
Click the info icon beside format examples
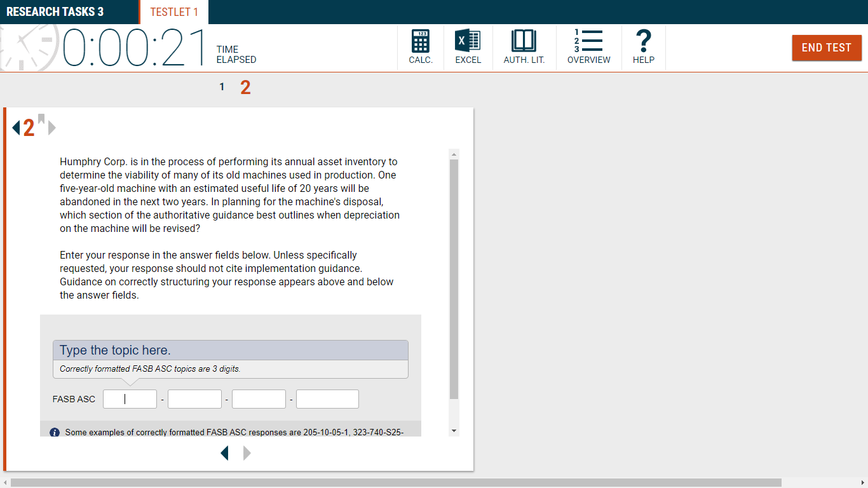(x=55, y=432)
